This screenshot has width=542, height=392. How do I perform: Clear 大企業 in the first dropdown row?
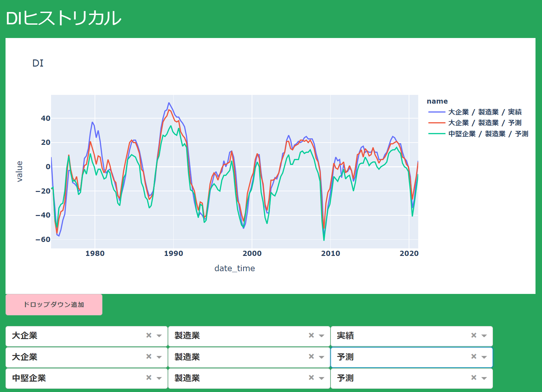(x=149, y=335)
